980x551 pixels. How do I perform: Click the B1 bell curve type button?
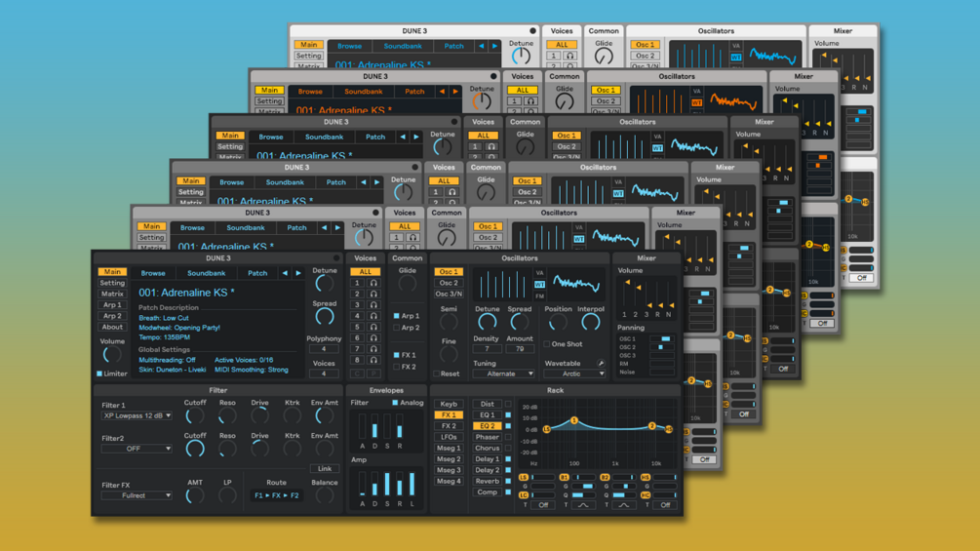click(582, 505)
